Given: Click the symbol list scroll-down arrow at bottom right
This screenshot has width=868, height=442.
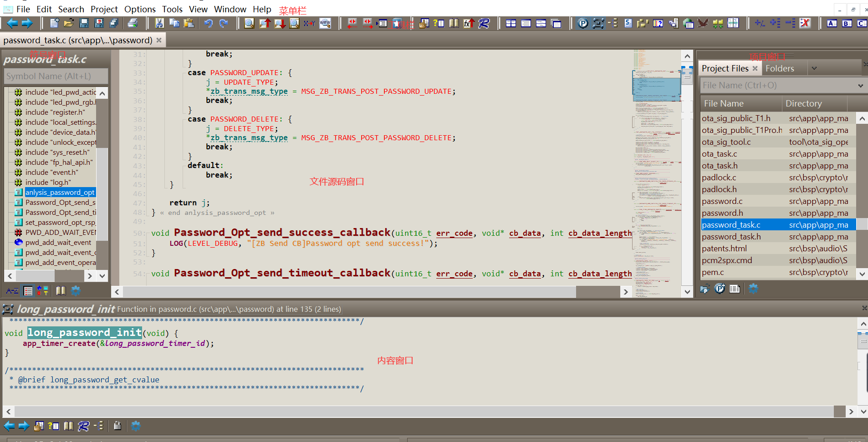Looking at the screenshot, I should point(102,276).
